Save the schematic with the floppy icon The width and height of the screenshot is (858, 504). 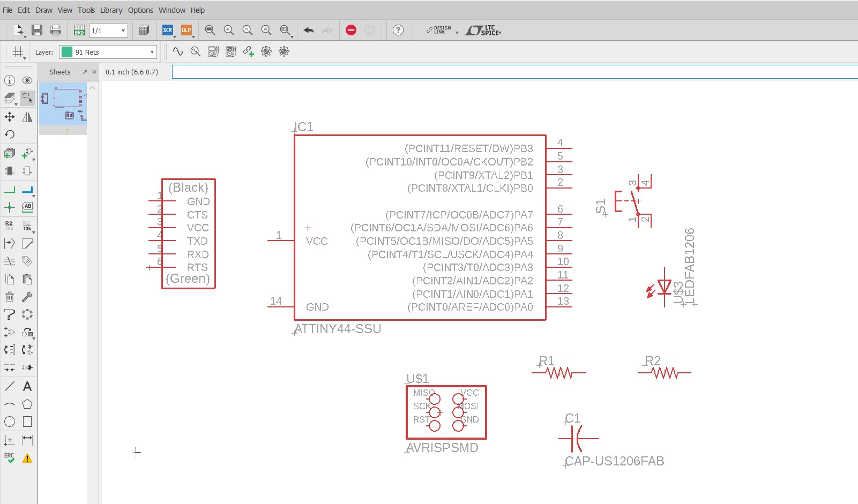pos(37,31)
